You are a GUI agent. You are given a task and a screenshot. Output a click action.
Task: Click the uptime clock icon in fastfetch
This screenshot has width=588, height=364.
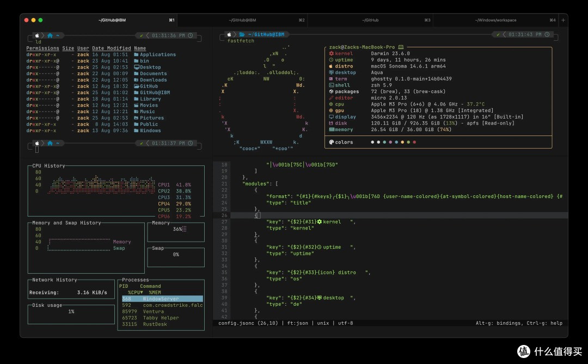(x=331, y=60)
